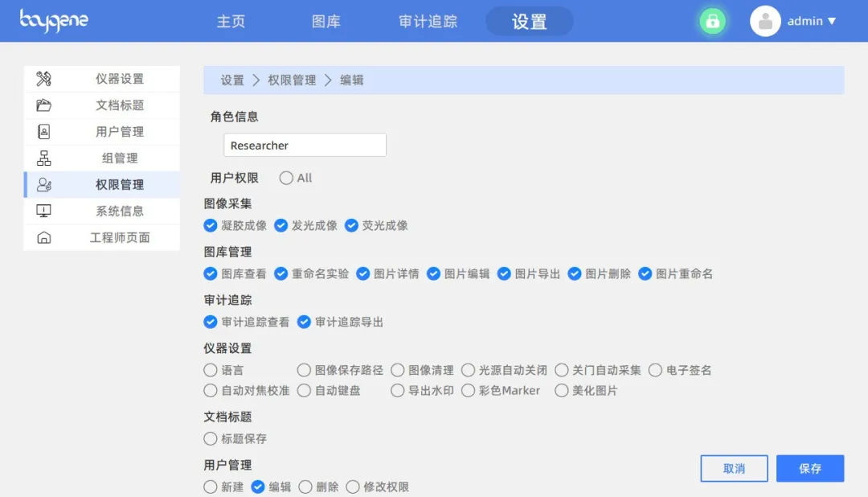Click the Researcher role name input field
Image resolution: width=868 pixels, height=497 pixels.
point(305,145)
